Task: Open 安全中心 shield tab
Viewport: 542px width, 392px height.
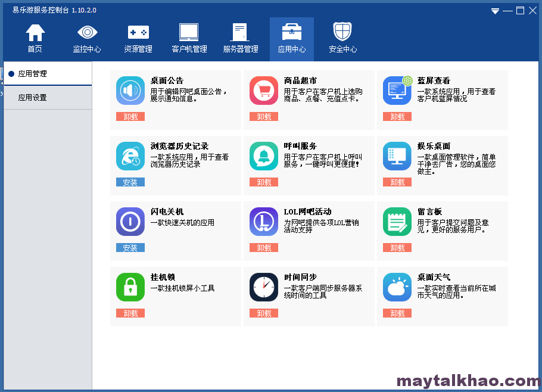Action: coord(342,38)
